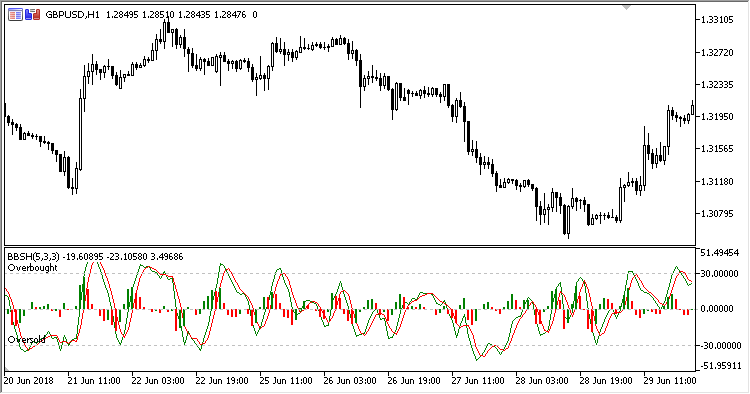750x394 pixels.
Task: Click the -23.10580 indicator value
Action: 127,257
